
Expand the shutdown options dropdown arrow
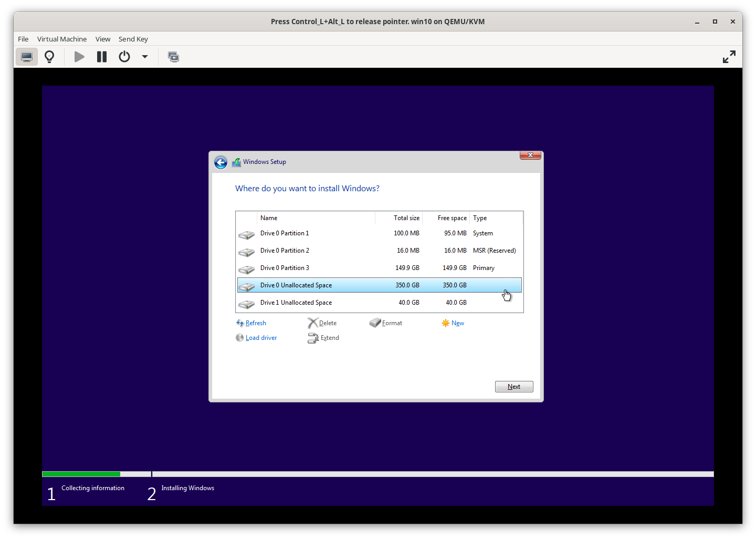(145, 57)
